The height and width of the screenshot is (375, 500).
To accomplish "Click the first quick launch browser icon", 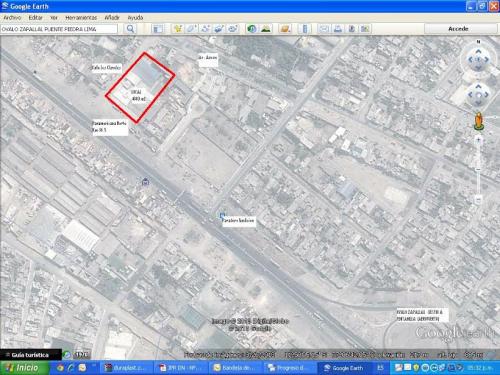I will (60, 368).
